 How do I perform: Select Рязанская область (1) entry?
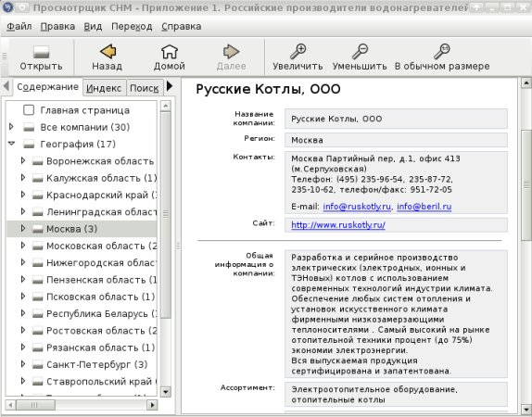[x=100, y=347]
